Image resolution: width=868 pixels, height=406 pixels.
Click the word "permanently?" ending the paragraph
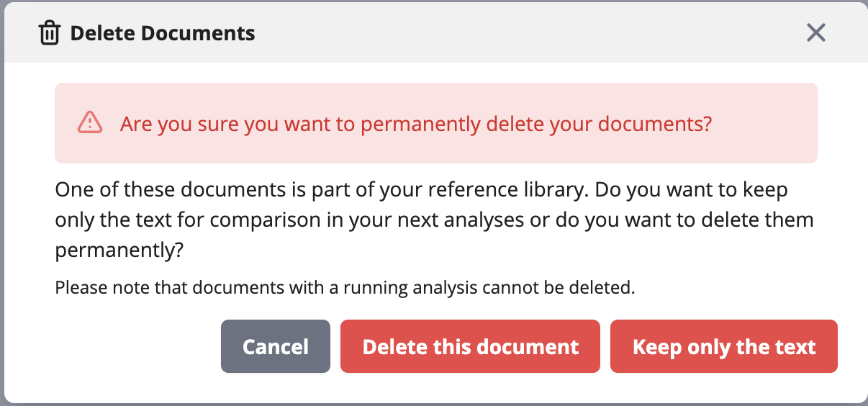point(119,251)
